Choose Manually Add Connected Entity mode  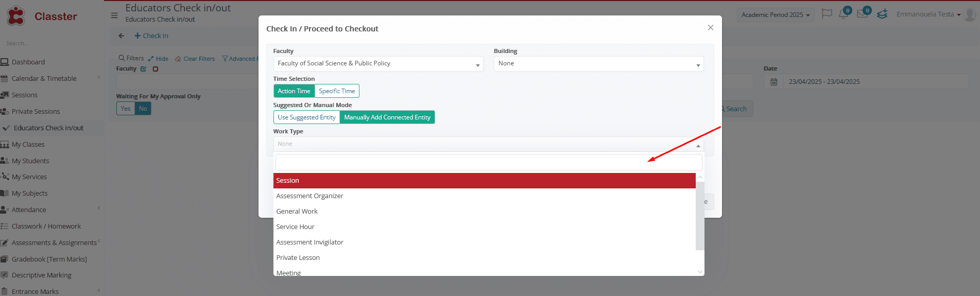coord(387,117)
